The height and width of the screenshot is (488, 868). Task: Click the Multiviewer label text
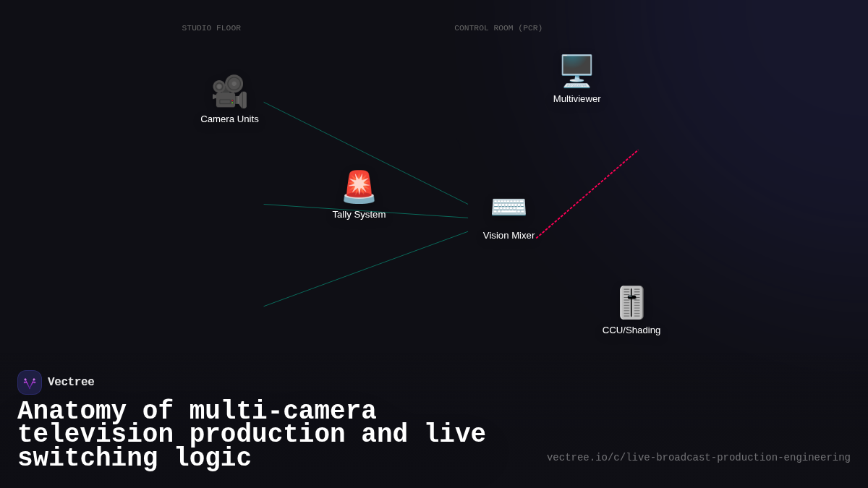click(576, 99)
